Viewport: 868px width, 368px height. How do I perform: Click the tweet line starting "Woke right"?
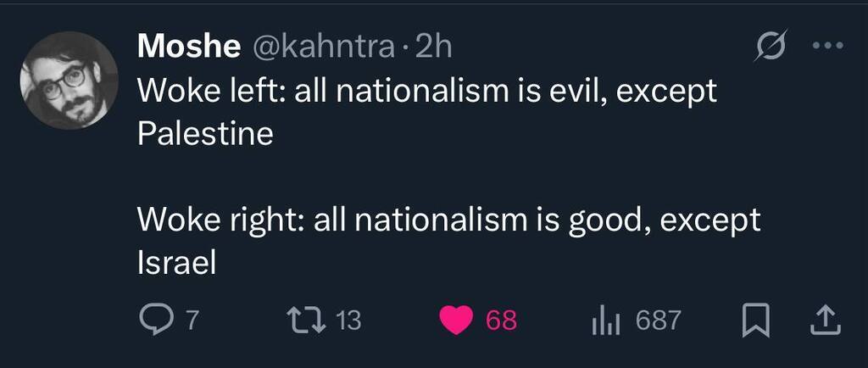point(448,220)
